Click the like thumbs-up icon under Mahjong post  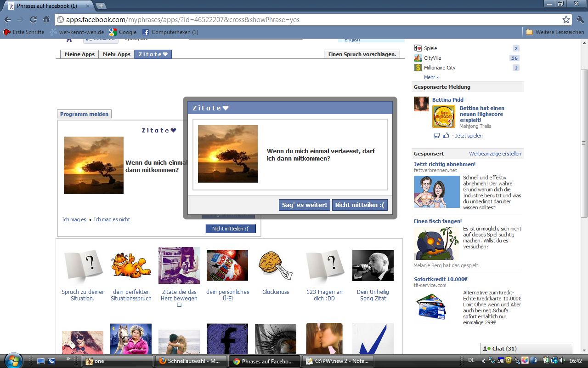click(x=446, y=136)
